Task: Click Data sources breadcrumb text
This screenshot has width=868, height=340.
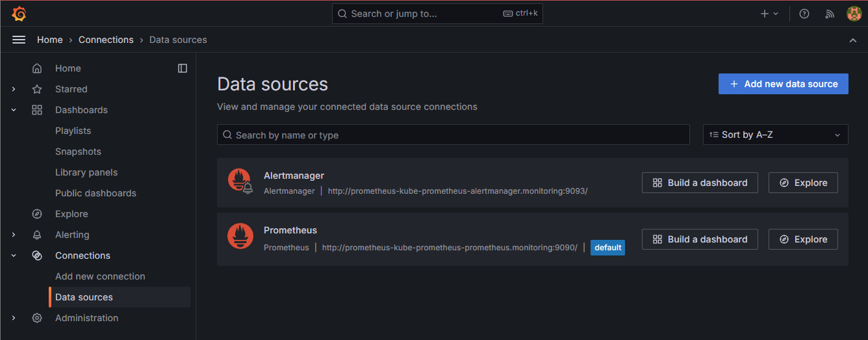Action: coord(178,40)
